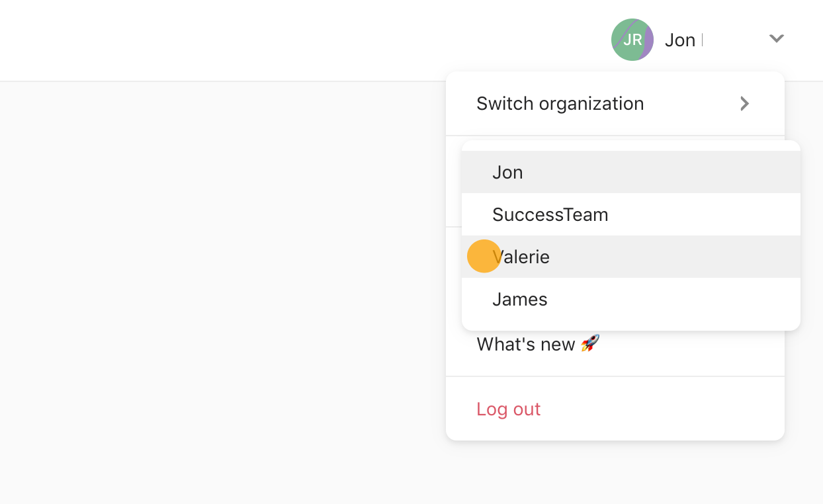Click the JR avatar circle

(632, 40)
